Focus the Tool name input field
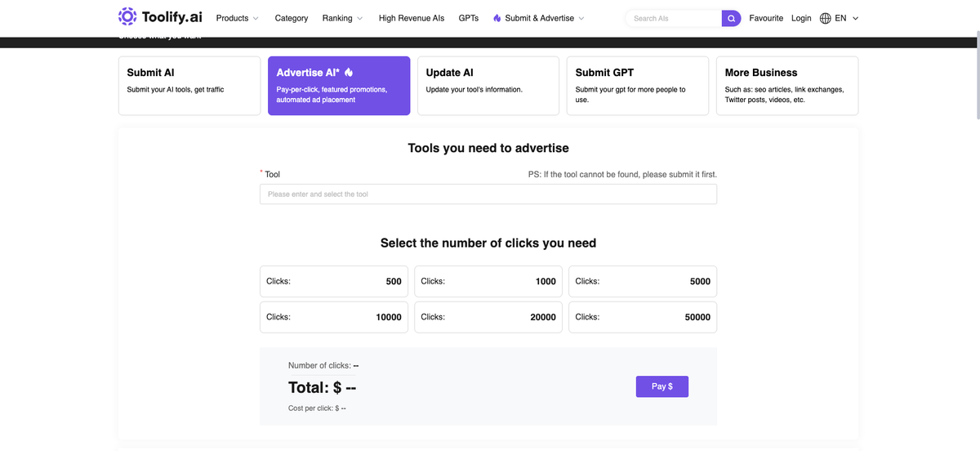980x451 pixels. tap(488, 194)
